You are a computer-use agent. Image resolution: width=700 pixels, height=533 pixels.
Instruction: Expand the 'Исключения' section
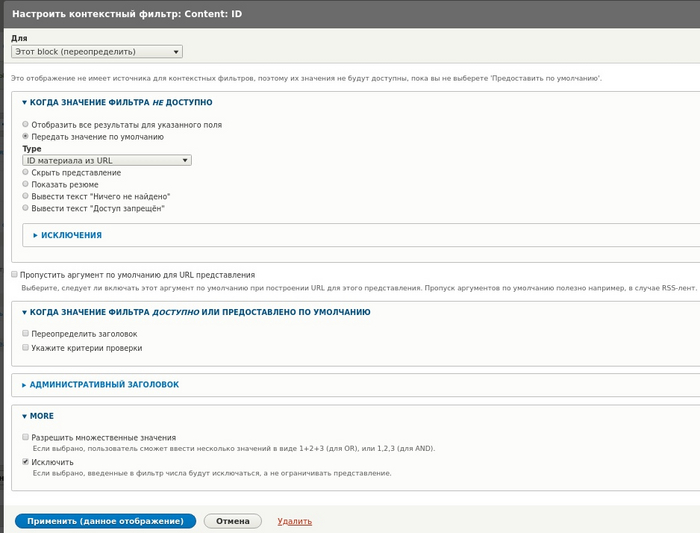70,235
